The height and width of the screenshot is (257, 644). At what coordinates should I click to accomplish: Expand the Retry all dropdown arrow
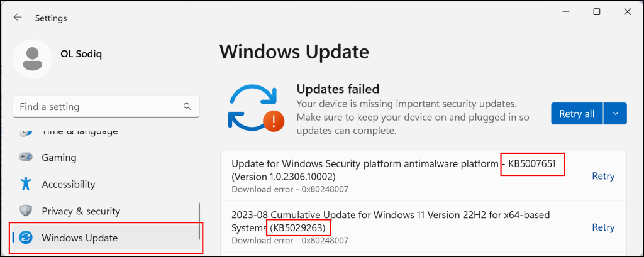coord(615,114)
